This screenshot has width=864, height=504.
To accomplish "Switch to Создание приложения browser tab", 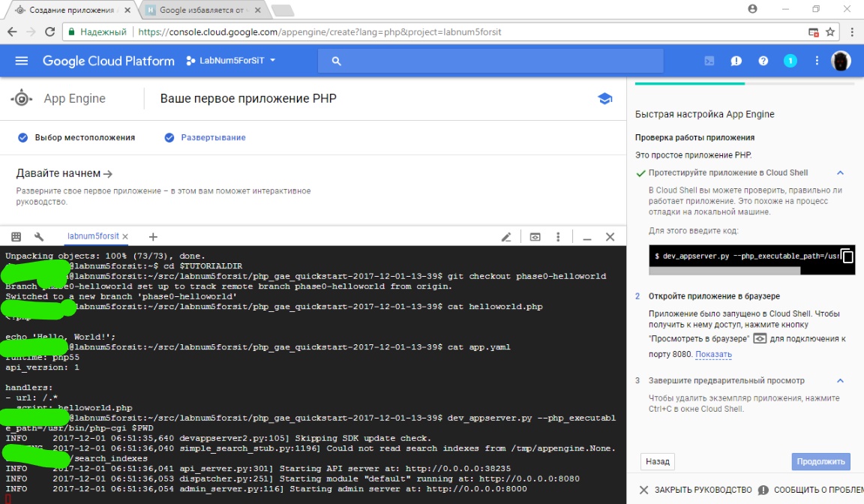I will 72,10.
